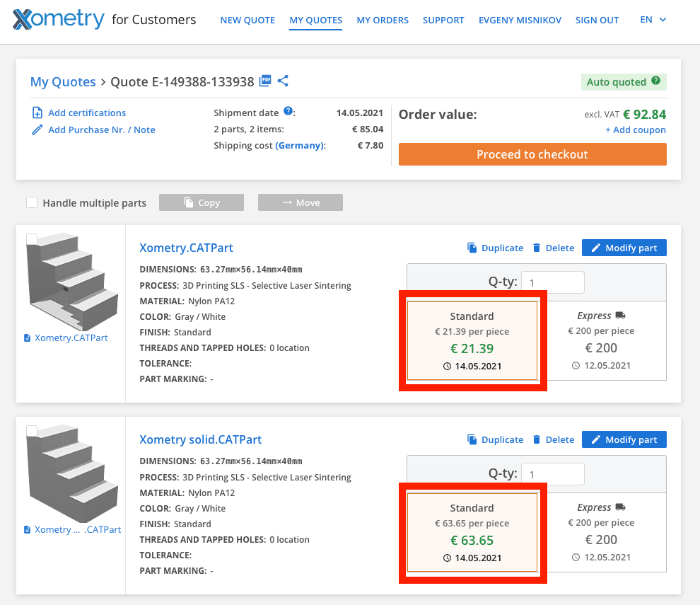Download the quote as PDF
Viewport: 700px width, 605px height.
[264, 81]
